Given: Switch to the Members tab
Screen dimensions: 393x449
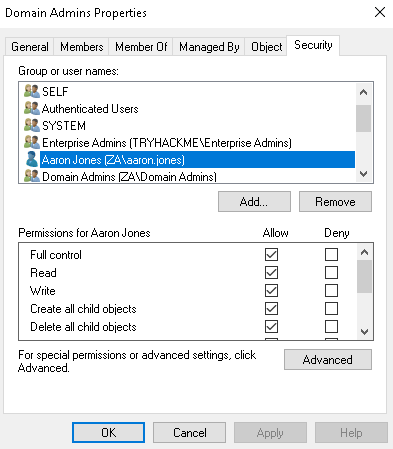Looking at the screenshot, I should tap(82, 47).
